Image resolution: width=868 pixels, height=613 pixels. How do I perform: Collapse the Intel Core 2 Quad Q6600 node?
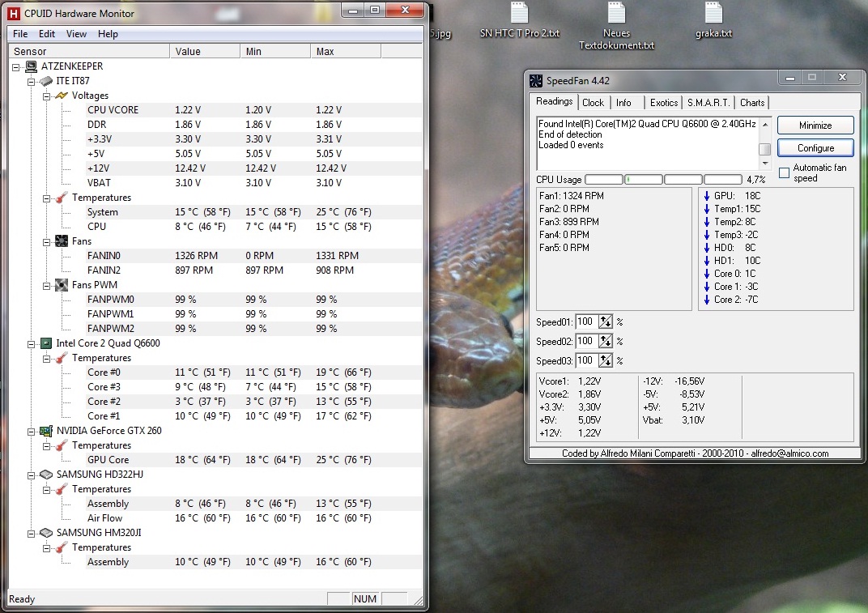pyautogui.click(x=32, y=344)
